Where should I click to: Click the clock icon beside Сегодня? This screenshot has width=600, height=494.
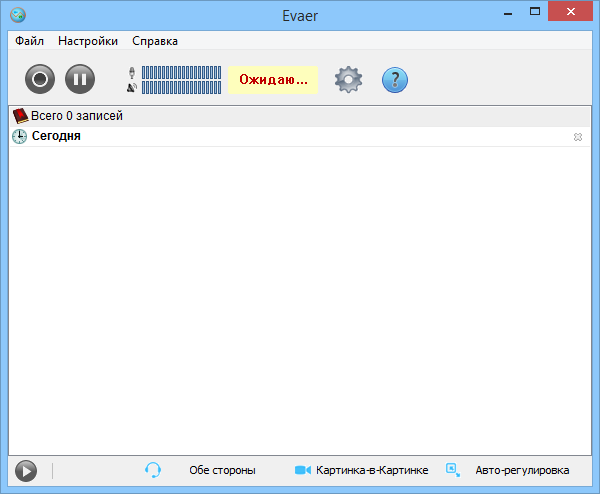(x=20, y=136)
